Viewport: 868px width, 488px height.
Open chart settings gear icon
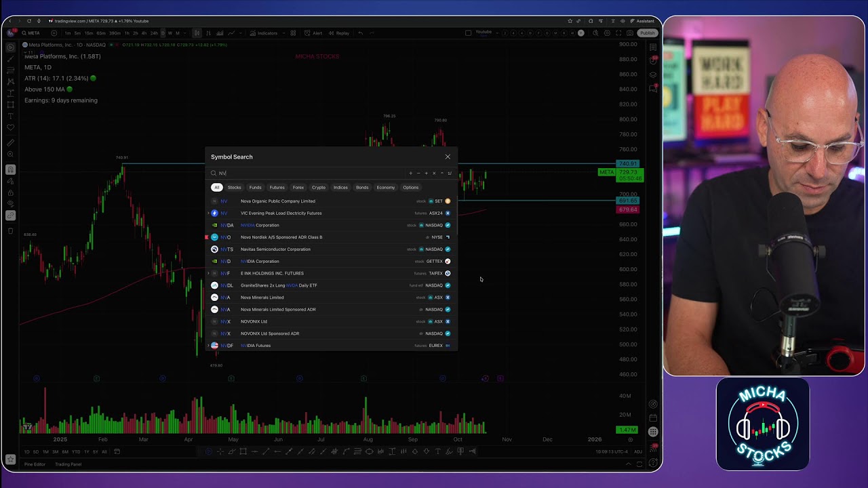[x=607, y=33]
